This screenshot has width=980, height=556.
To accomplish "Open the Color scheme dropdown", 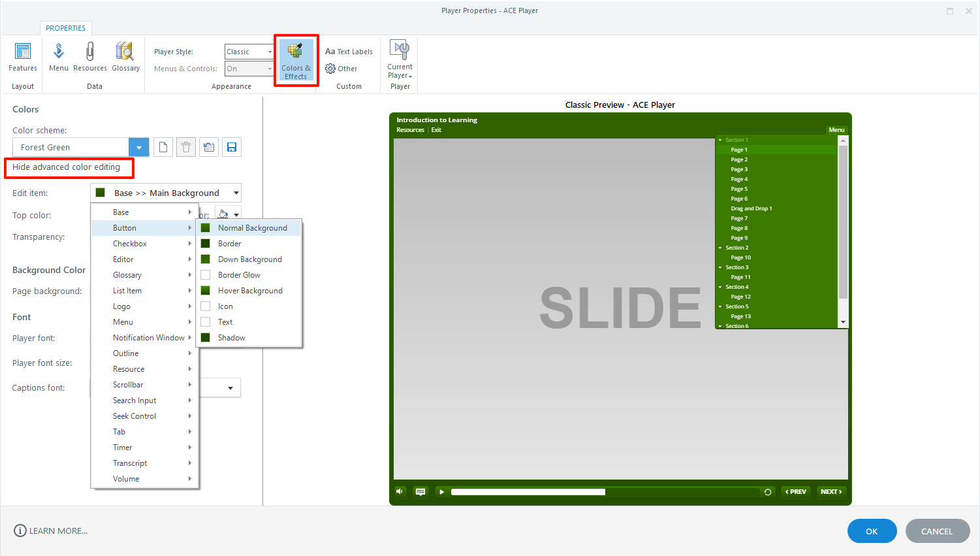I will pos(139,146).
